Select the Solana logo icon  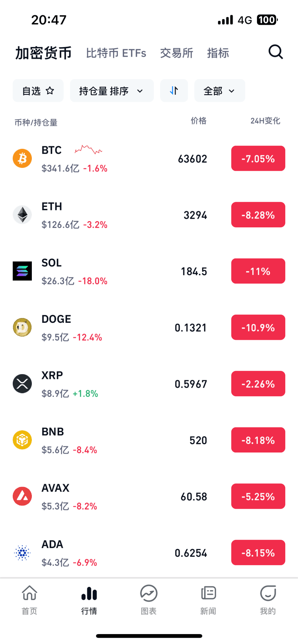tap(22, 271)
